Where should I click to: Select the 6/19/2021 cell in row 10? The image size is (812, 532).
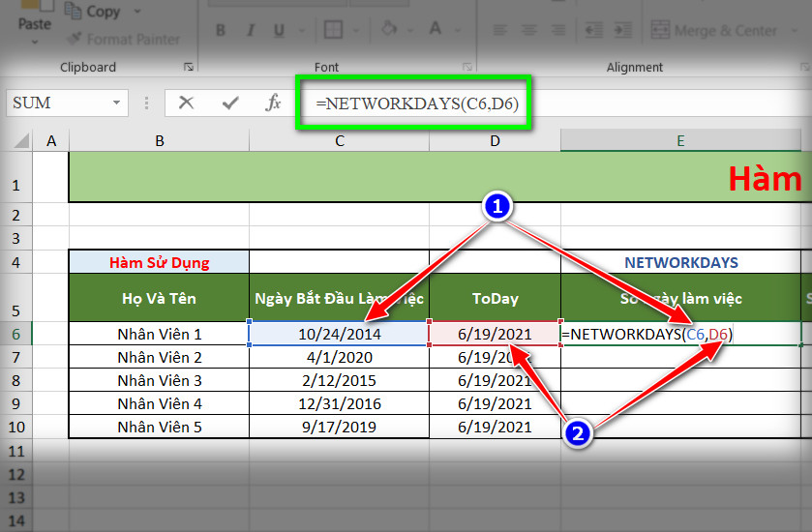point(496,427)
